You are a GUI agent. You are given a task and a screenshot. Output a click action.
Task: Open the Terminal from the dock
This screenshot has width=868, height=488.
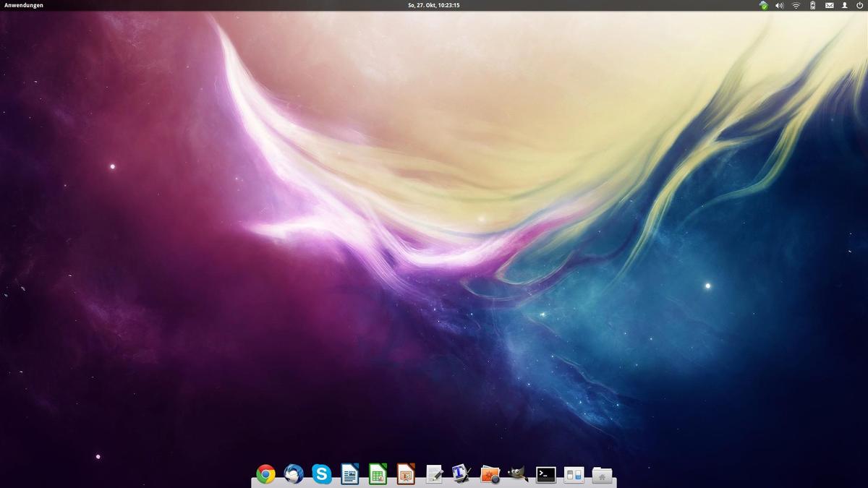click(x=546, y=474)
